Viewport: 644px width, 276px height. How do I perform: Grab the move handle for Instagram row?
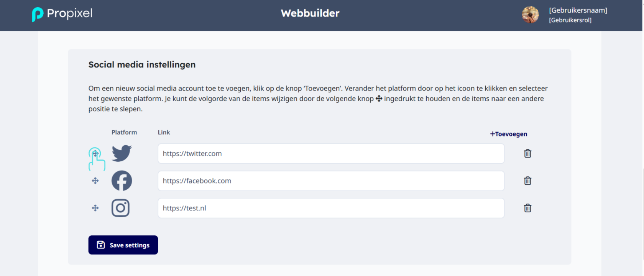pos(95,208)
